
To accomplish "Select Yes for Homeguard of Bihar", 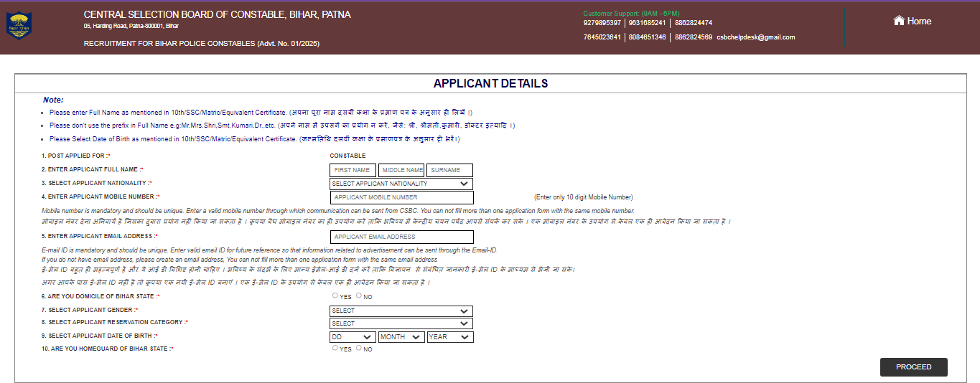I will (x=335, y=348).
